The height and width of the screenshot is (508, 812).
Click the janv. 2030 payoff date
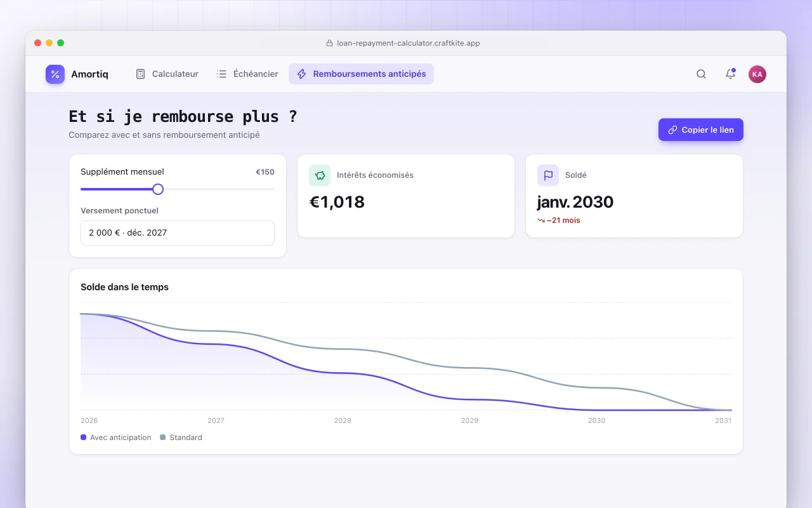(x=575, y=202)
